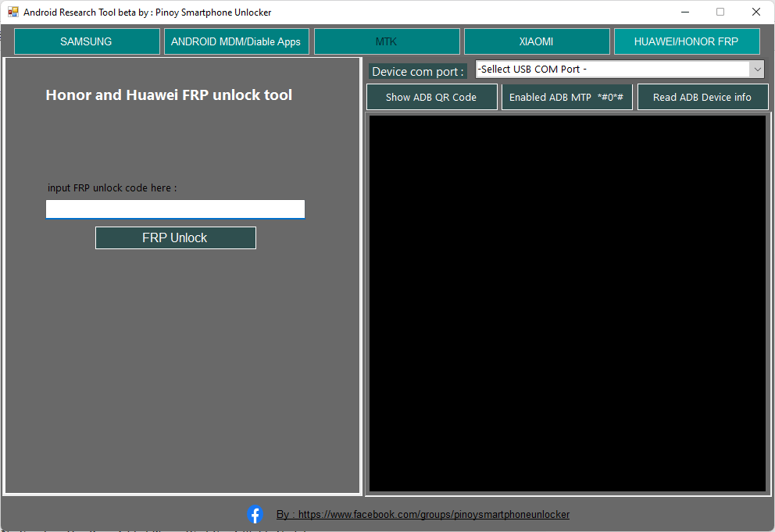Select the black device output display area
The height and width of the screenshot is (532, 775).
click(568, 302)
